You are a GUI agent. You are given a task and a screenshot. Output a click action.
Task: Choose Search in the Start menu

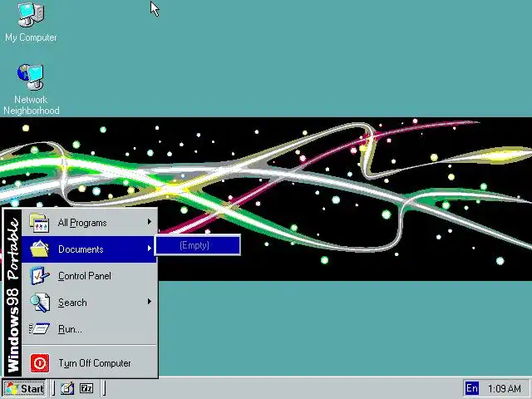(89, 302)
